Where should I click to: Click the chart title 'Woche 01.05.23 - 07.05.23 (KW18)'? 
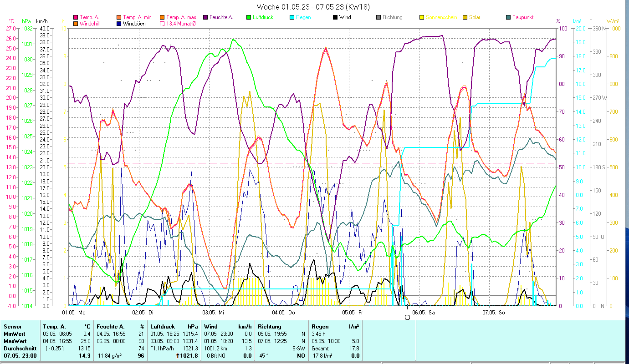tap(313, 7)
